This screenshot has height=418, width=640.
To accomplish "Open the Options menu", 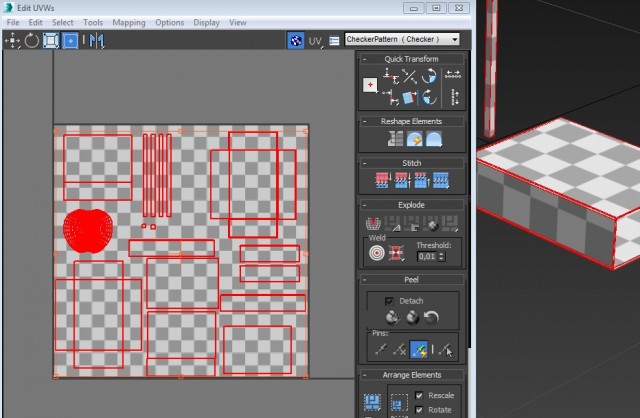I will pyautogui.click(x=169, y=22).
